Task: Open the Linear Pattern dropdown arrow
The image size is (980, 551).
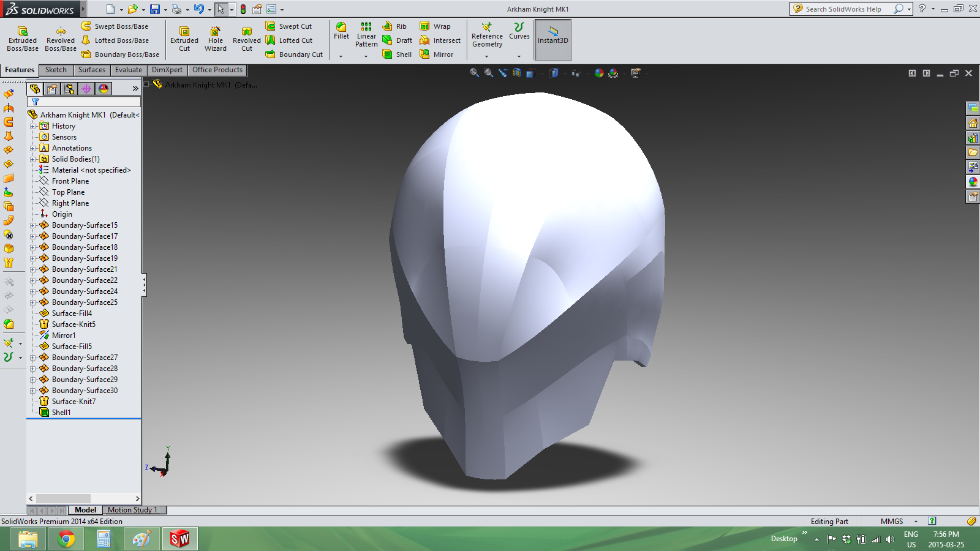Action: (x=366, y=56)
